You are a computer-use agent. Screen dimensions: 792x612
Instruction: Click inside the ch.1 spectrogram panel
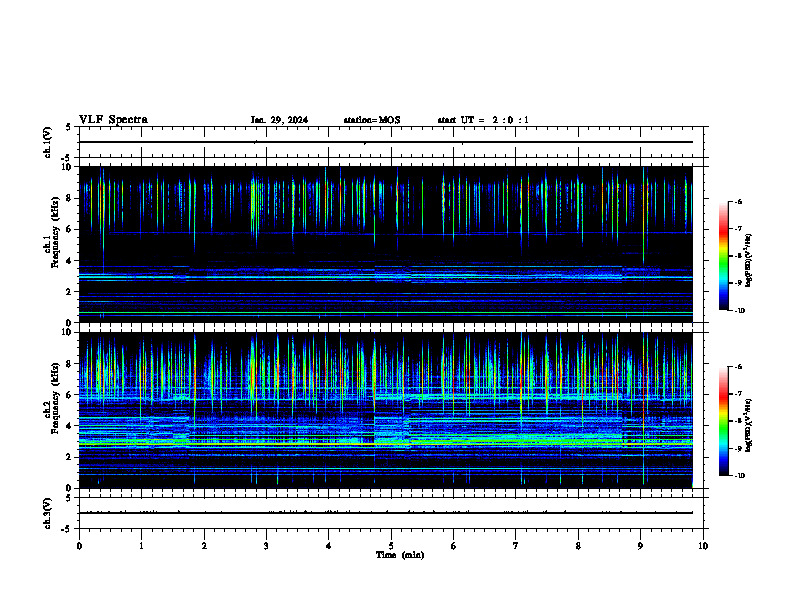pos(385,244)
